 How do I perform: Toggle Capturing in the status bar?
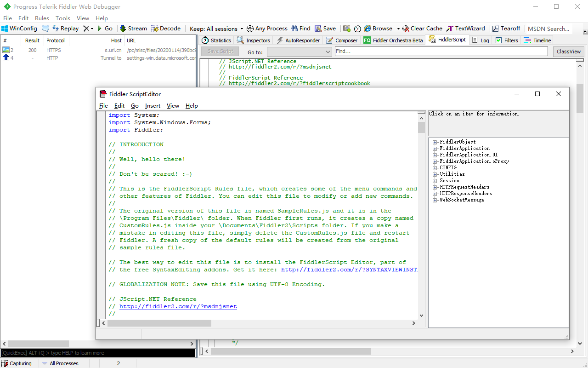tap(17, 363)
